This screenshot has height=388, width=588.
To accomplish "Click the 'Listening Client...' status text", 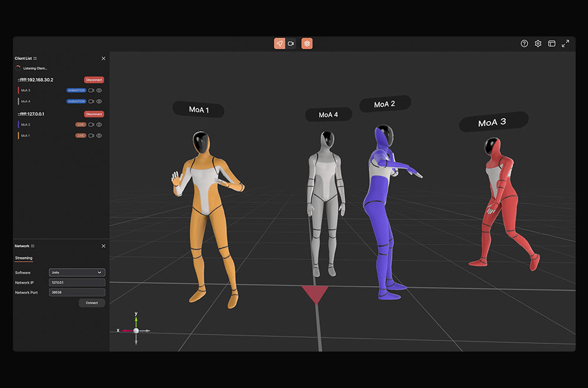I will (35, 68).
